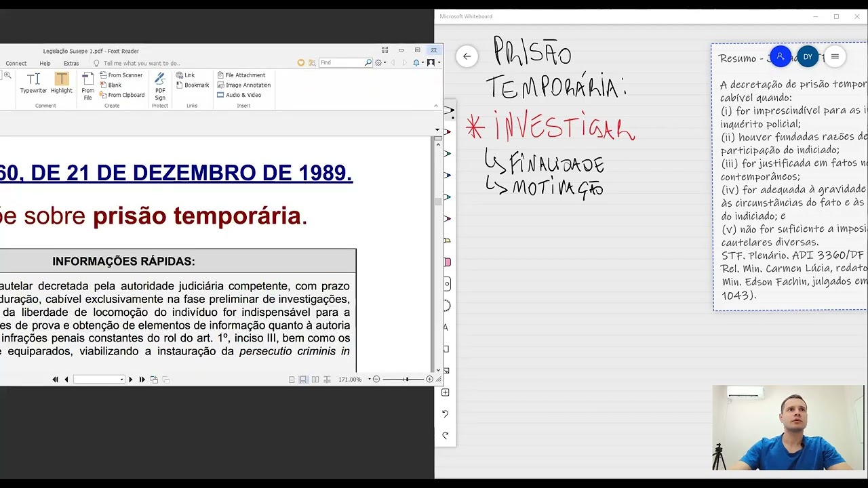Open the ribbon display options grid icon

(384, 49)
